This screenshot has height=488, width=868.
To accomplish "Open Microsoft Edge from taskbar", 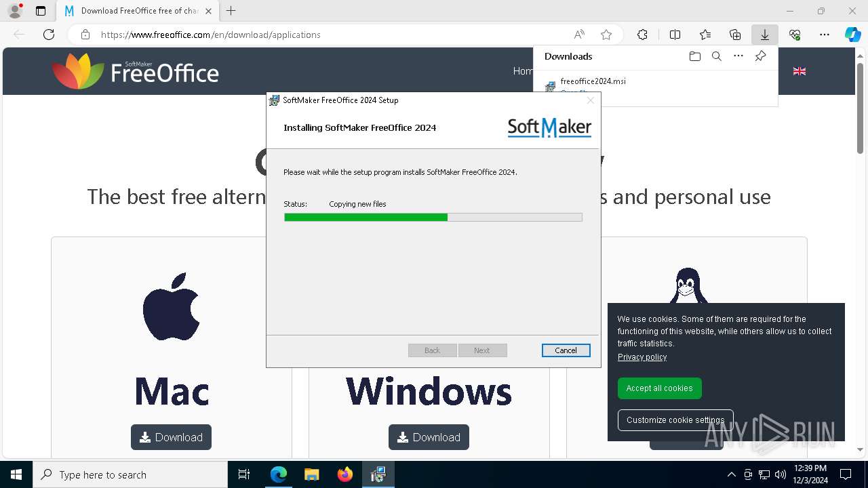I will point(279,474).
